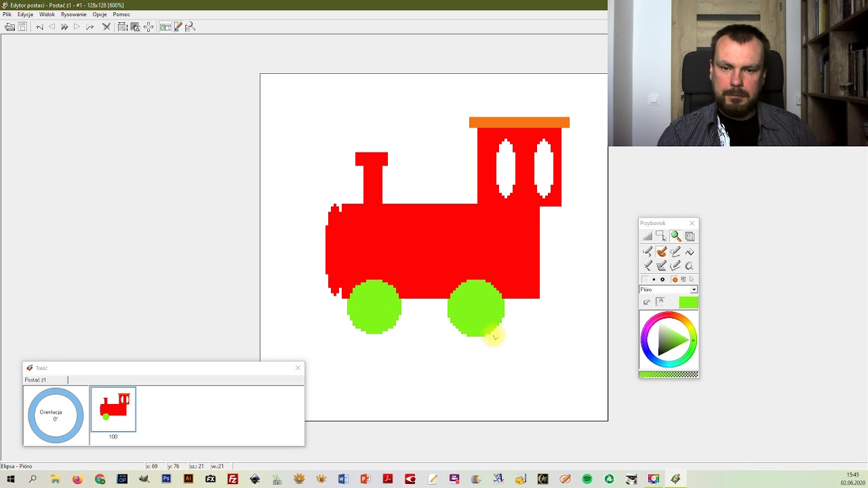The width and height of the screenshot is (868, 488).
Task: Click the green opacity gradient bar
Action: [x=669, y=374]
